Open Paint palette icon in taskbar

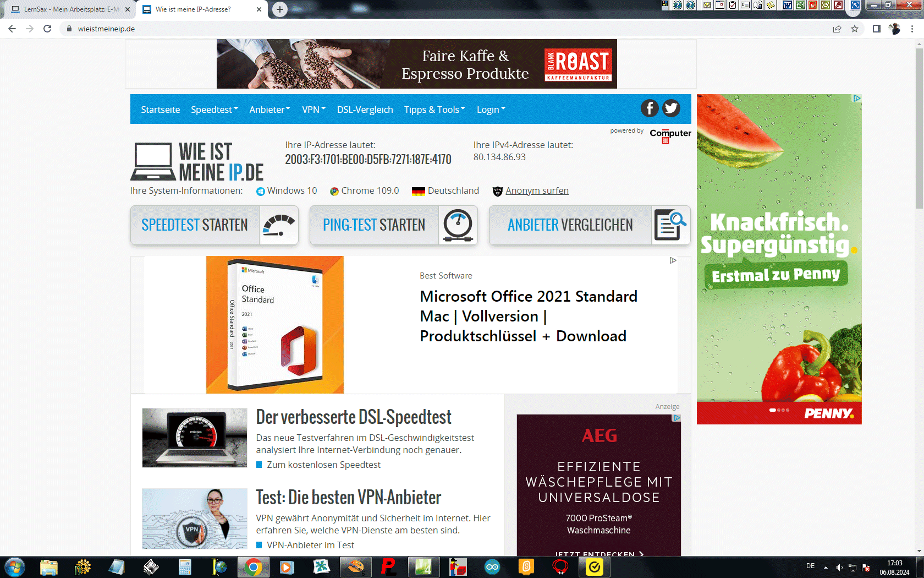click(355, 567)
